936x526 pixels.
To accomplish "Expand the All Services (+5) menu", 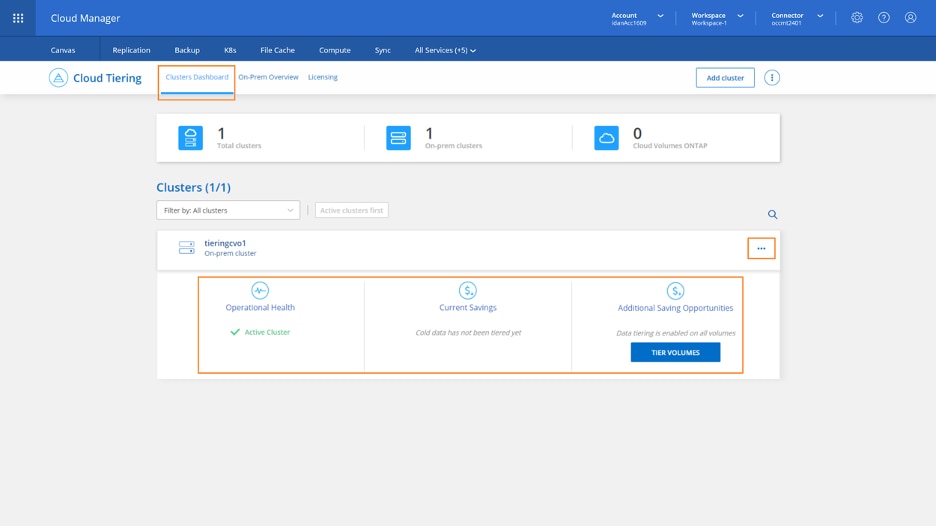I will click(x=445, y=50).
